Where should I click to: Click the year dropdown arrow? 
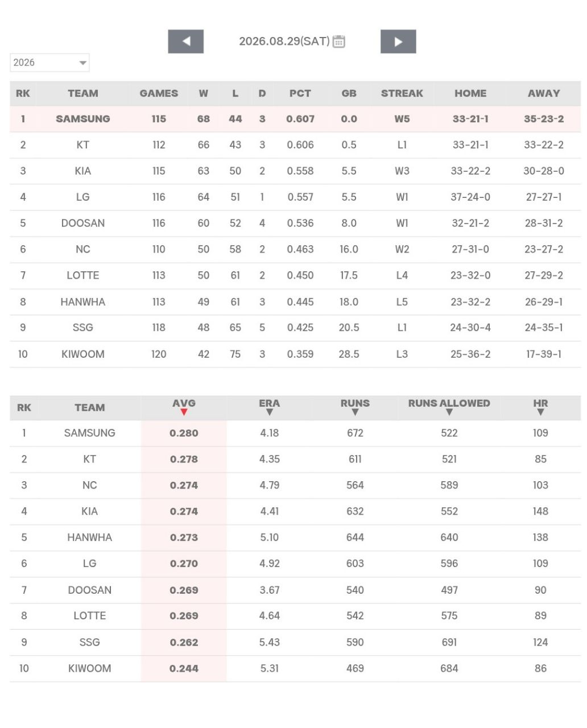pyautogui.click(x=82, y=63)
